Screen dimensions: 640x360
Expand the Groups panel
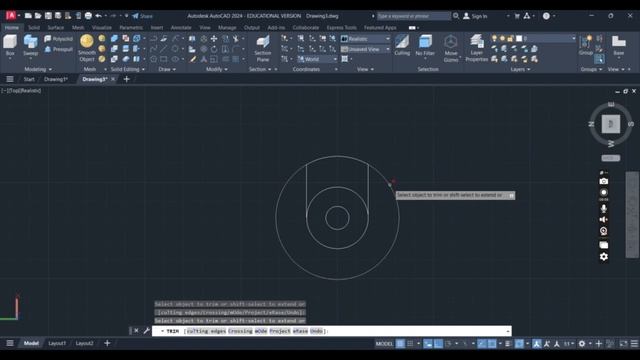(591, 69)
